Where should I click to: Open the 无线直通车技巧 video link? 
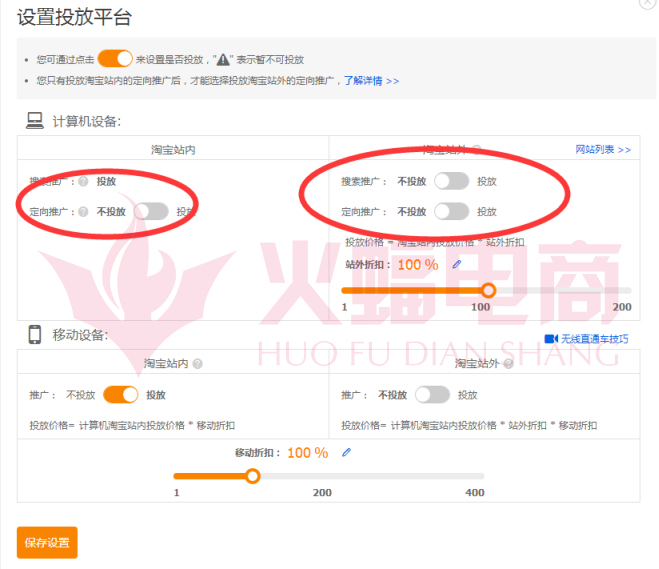coord(595,339)
